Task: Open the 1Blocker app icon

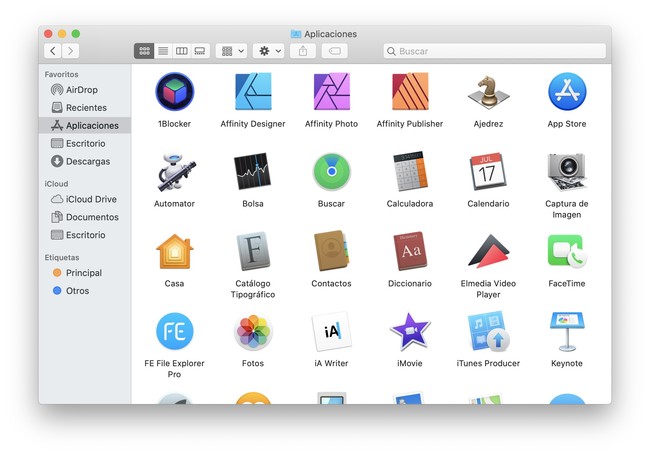Action: 175,92
